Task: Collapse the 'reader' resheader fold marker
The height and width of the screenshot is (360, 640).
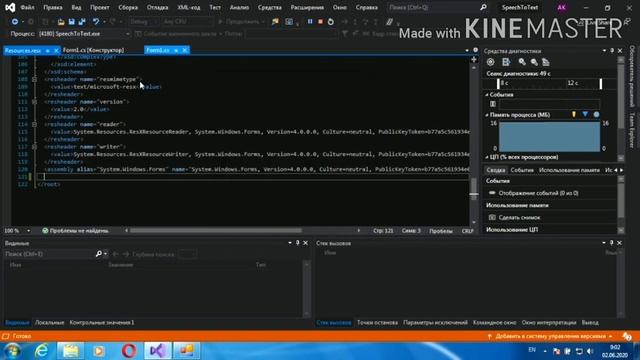Action: 35,124
